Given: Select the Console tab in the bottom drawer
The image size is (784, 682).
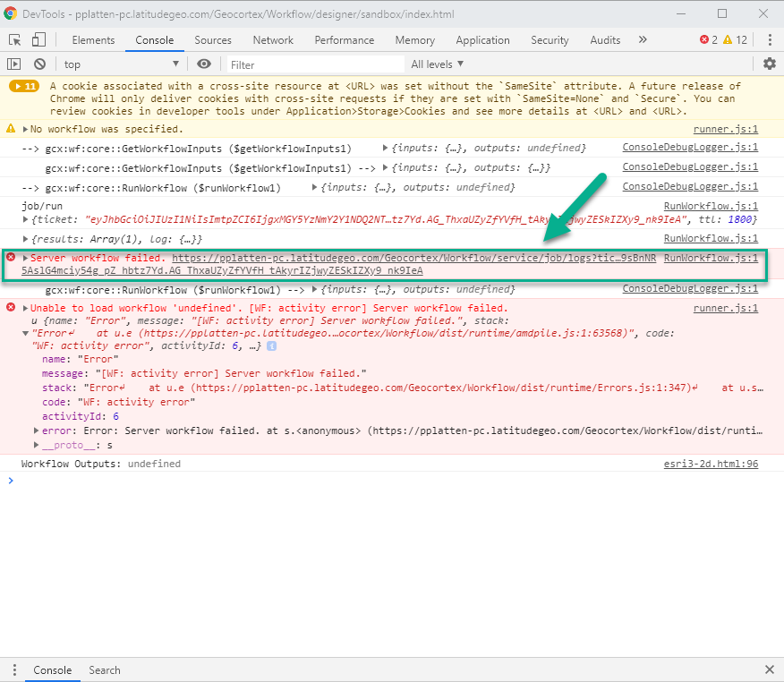Looking at the screenshot, I should click(53, 670).
